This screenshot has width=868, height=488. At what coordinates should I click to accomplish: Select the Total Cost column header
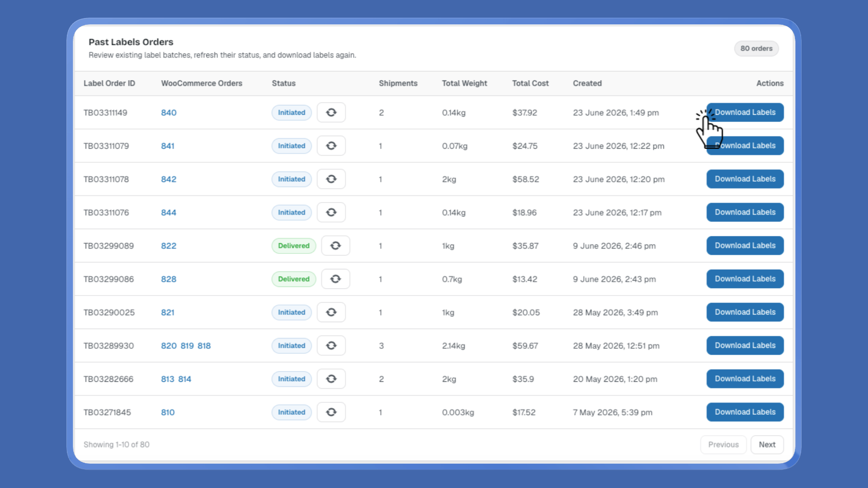click(x=530, y=83)
